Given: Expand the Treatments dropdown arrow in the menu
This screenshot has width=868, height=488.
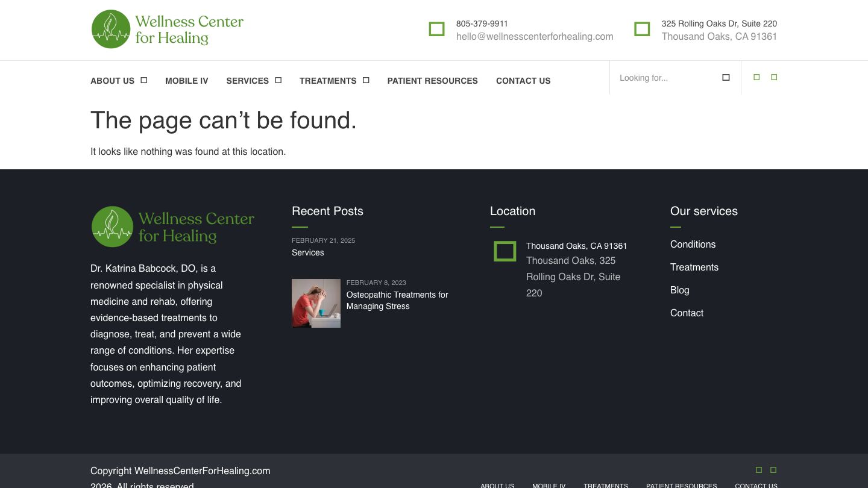Looking at the screenshot, I should tap(366, 80).
